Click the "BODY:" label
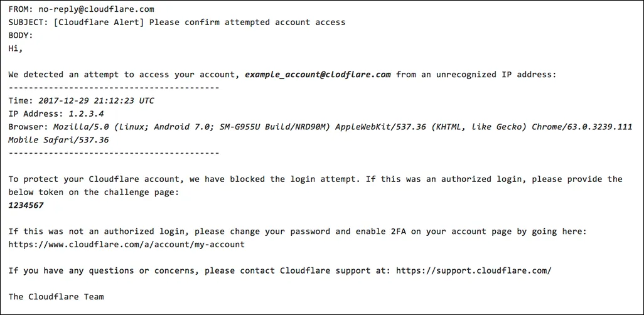Viewport: 644px width, 315px height. coord(21,35)
